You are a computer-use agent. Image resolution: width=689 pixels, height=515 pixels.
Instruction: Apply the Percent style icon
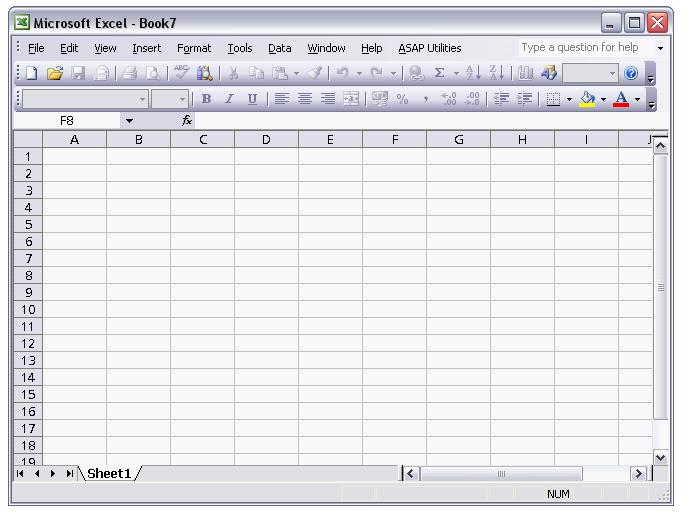point(403,99)
